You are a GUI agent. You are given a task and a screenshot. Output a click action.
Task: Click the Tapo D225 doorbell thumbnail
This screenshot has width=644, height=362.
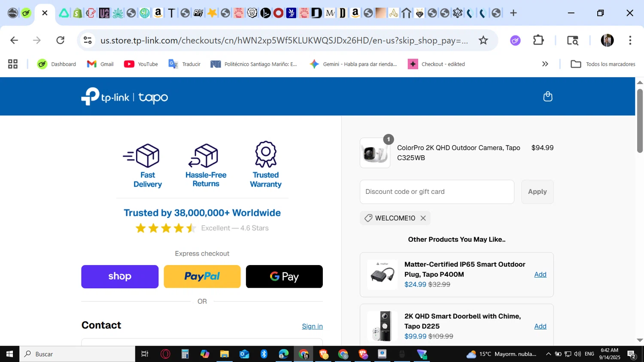pos(382,326)
